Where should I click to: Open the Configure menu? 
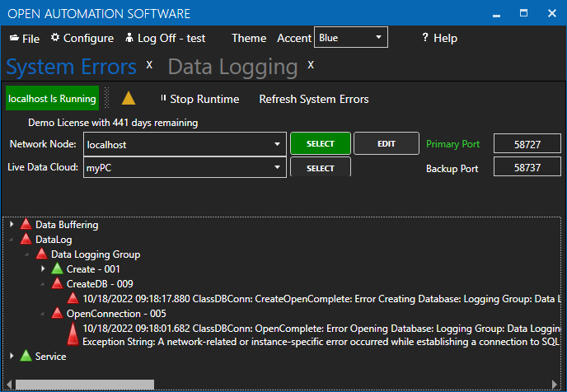click(82, 38)
